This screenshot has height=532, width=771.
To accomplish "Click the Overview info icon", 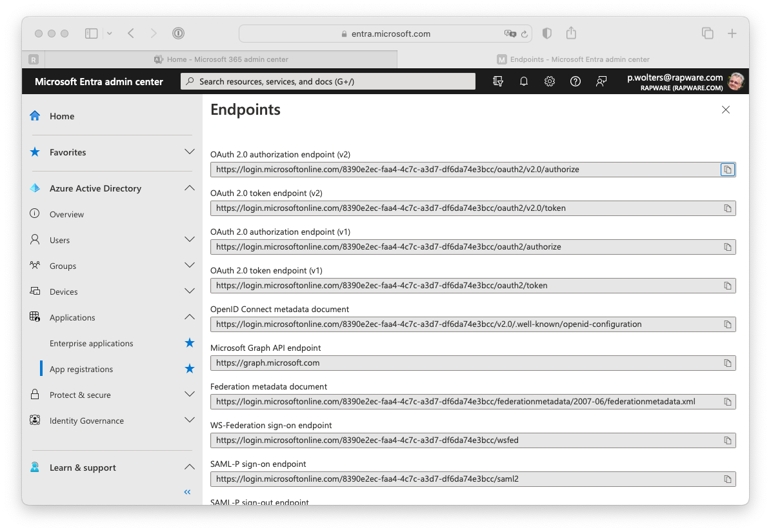I will [x=35, y=213].
